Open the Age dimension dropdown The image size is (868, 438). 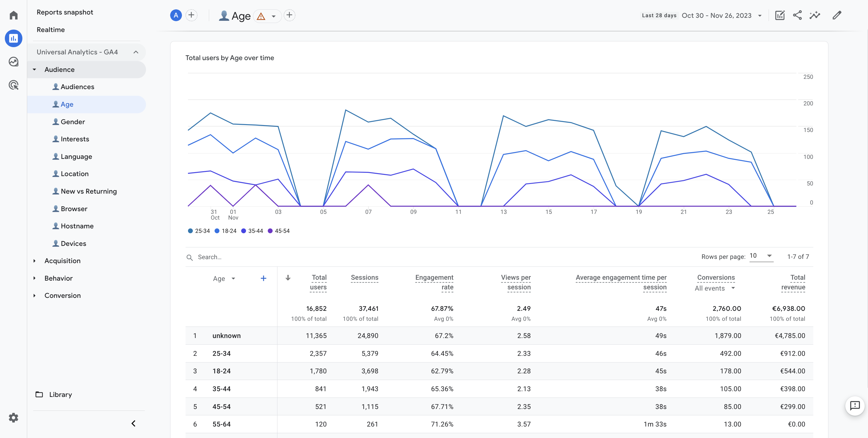tap(224, 279)
